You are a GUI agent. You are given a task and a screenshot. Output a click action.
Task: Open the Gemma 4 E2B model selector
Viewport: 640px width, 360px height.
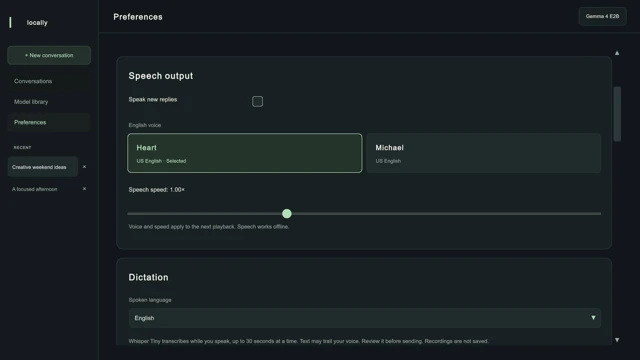coord(602,16)
